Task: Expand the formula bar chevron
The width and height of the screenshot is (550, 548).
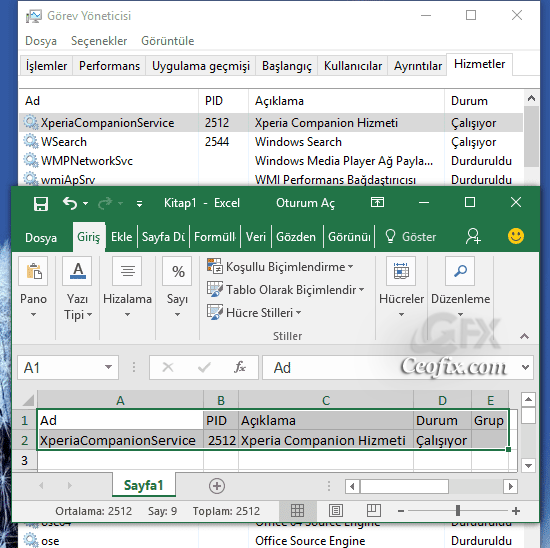Action: pyautogui.click(x=525, y=367)
